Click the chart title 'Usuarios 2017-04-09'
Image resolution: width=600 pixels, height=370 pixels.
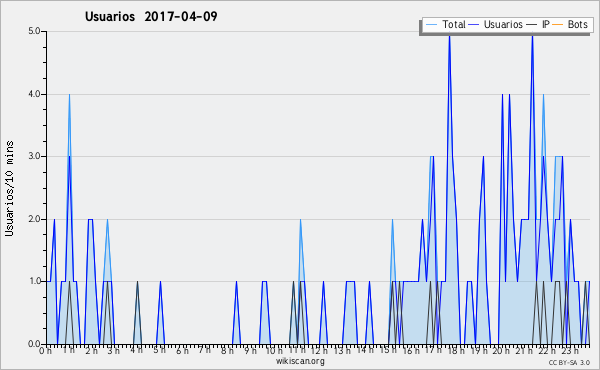[151, 16]
